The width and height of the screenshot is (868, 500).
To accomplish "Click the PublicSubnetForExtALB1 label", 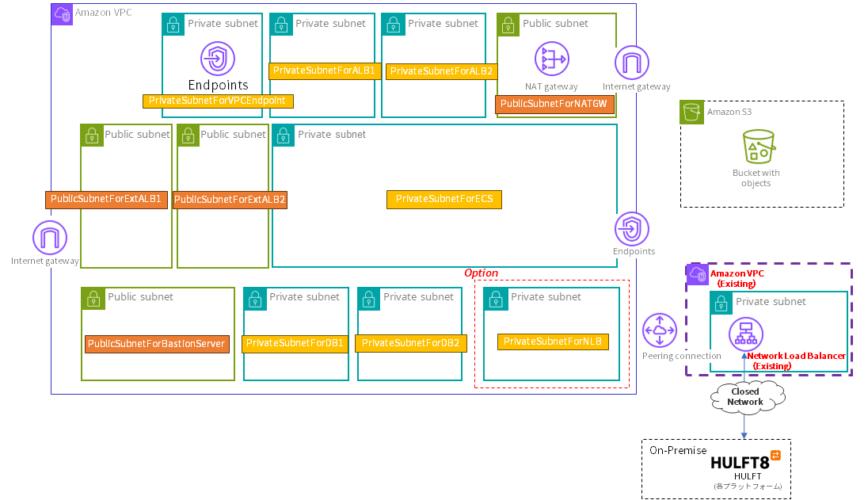I will click(x=106, y=200).
